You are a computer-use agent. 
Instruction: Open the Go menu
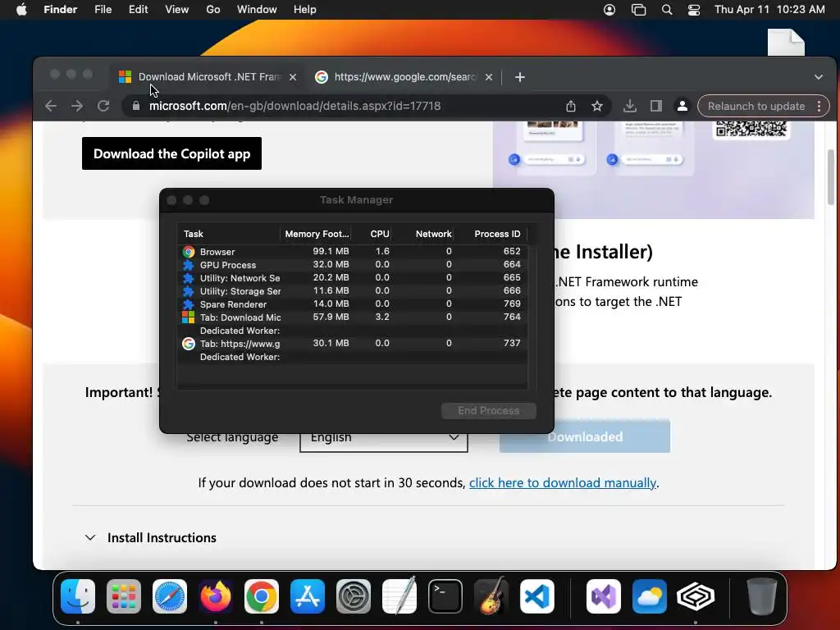pyautogui.click(x=213, y=10)
